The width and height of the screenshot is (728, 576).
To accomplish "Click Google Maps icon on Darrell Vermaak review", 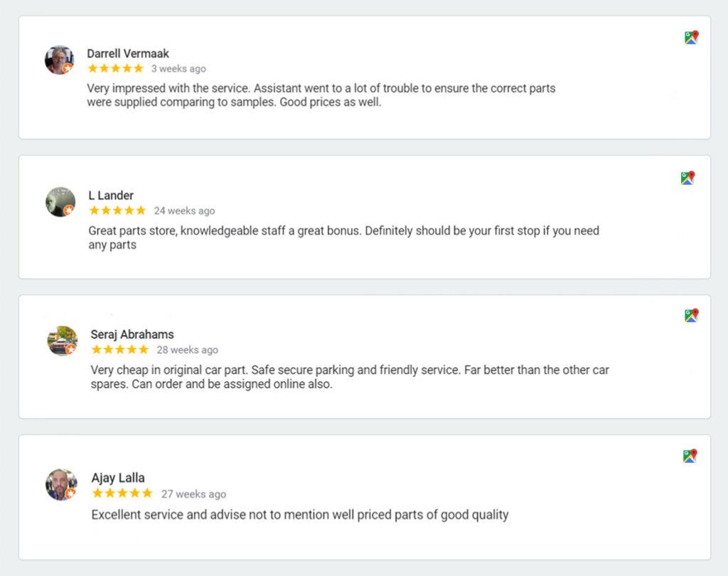I will click(691, 38).
